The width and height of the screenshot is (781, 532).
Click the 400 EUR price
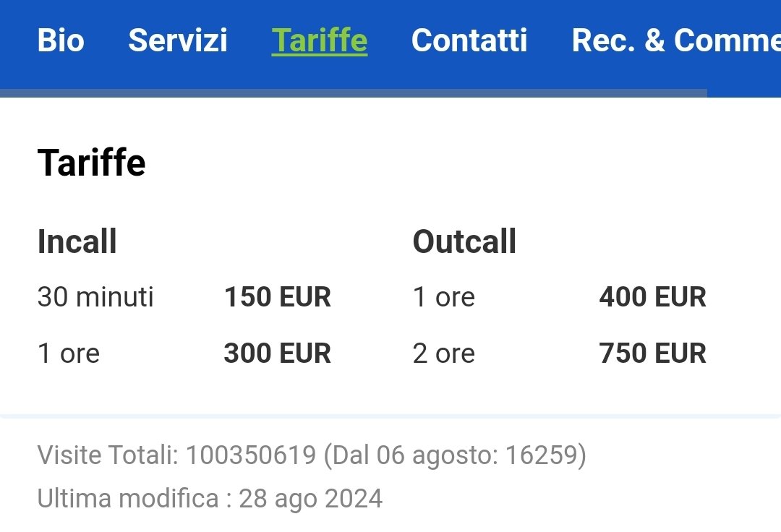(652, 297)
